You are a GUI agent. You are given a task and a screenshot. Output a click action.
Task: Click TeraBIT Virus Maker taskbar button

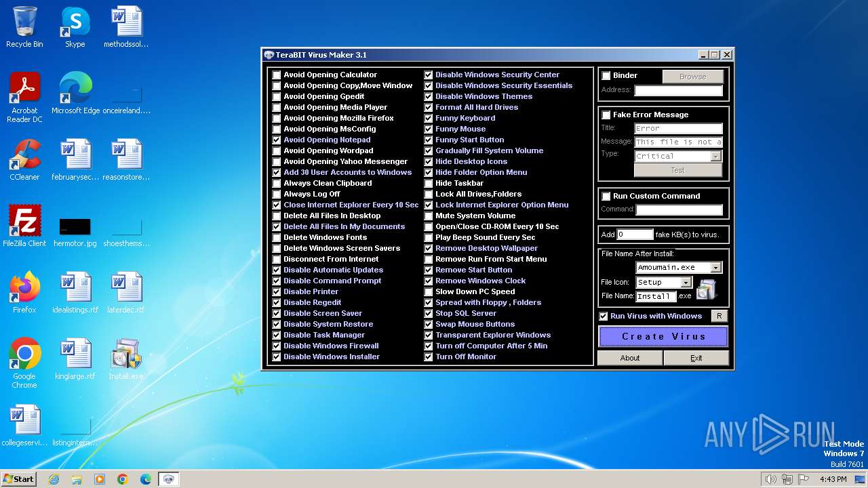tap(169, 479)
